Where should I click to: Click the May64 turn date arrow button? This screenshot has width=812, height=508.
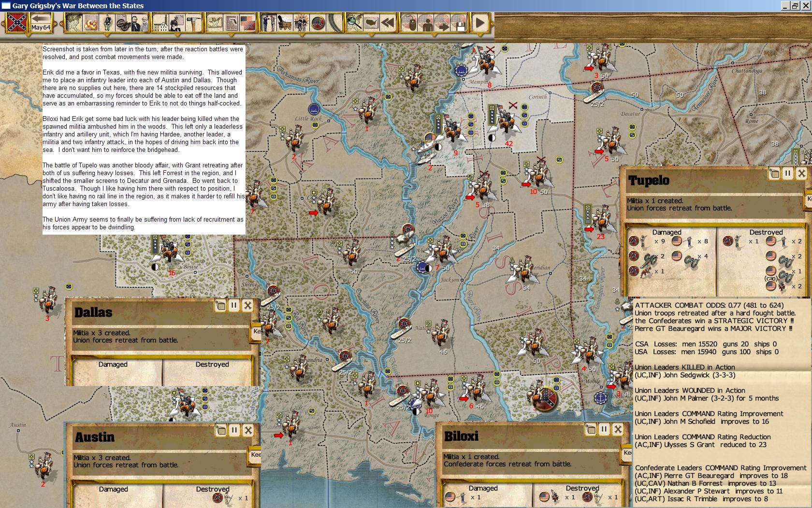pos(41,23)
